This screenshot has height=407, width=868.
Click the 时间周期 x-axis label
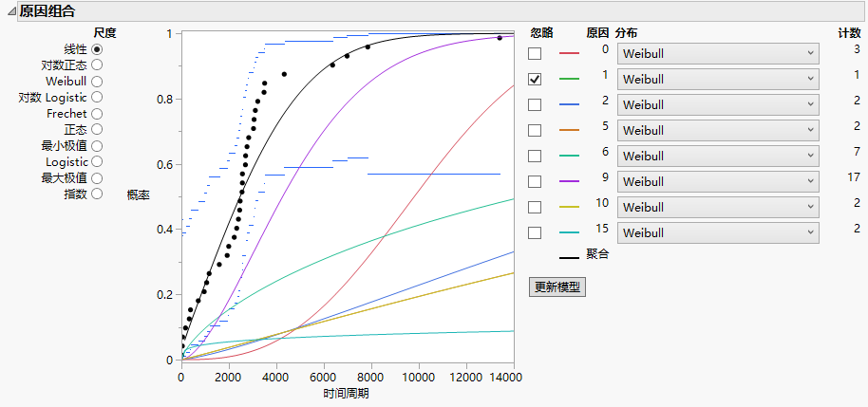347,395
